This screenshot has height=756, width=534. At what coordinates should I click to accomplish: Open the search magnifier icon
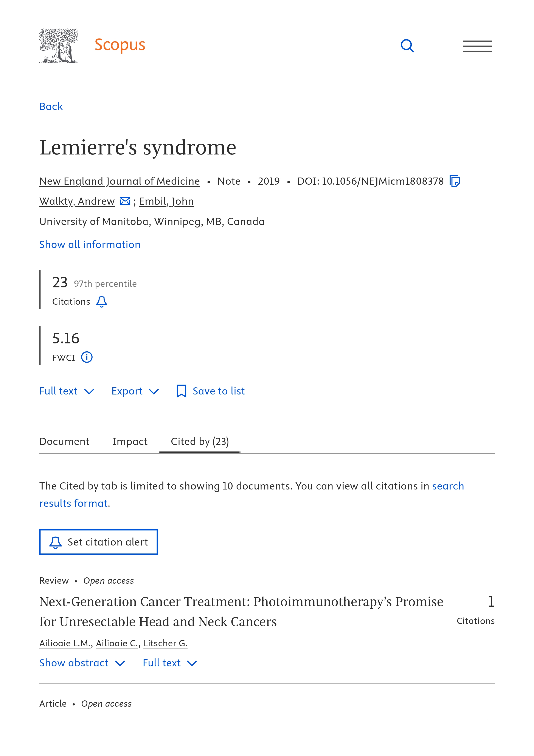[x=407, y=46]
